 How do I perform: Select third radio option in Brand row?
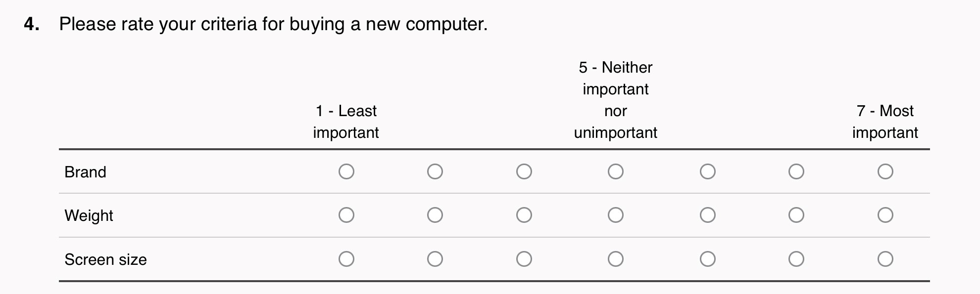(524, 171)
